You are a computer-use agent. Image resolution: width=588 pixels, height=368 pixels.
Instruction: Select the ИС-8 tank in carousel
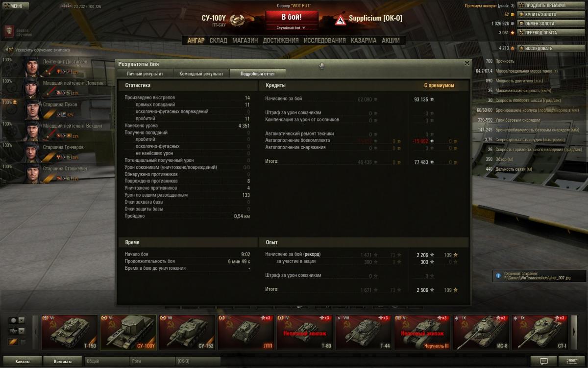(x=481, y=332)
